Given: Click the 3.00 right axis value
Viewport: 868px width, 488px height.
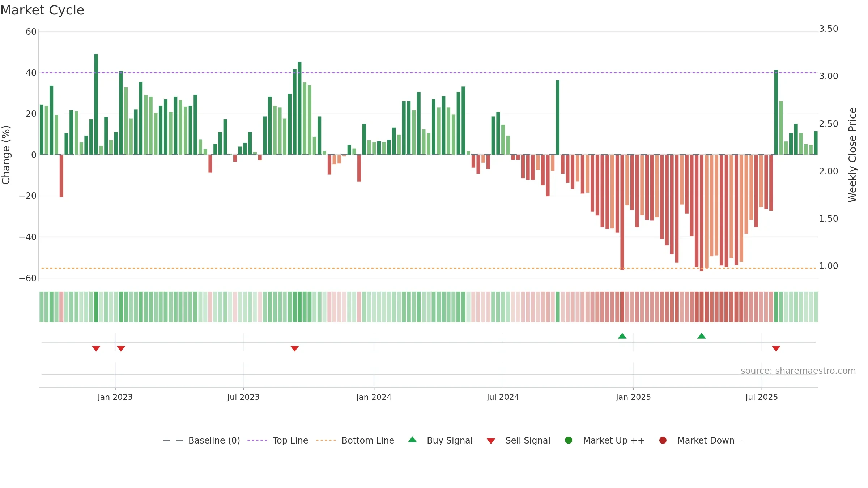Looking at the screenshot, I should pos(829,76).
